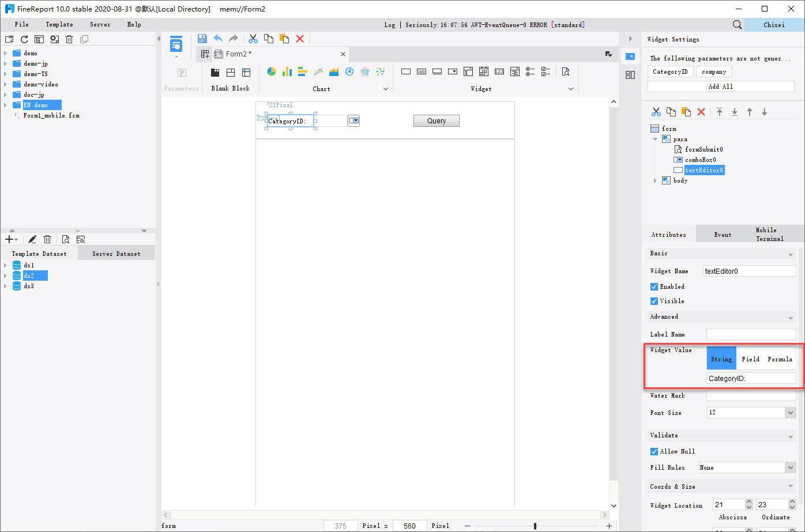The height and width of the screenshot is (532, 805).
Task: Add the company parameter button
Action: 714,71
